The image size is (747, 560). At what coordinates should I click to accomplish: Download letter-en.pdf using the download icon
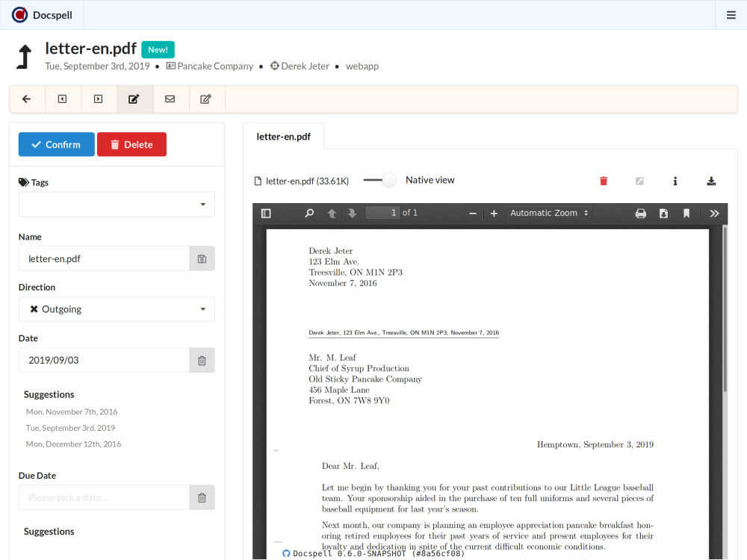point(711,181)
